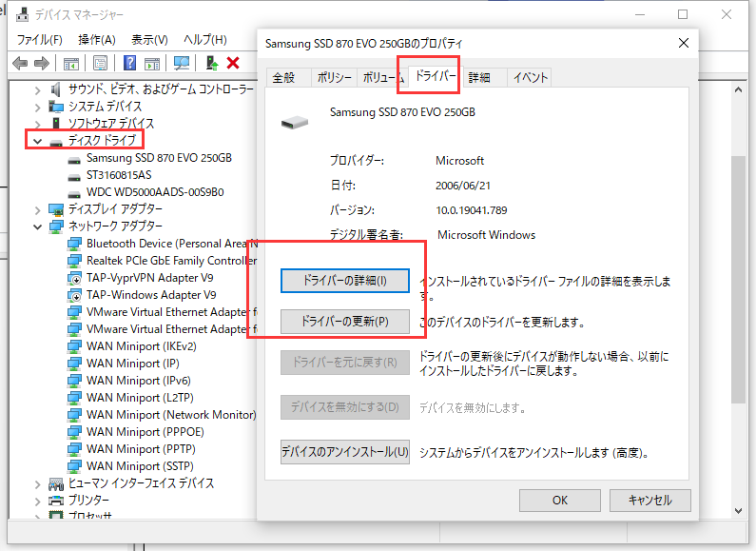Click the vertical scrollbar thumb in Device Manager

pyautogui.click(x=738, y=279)
